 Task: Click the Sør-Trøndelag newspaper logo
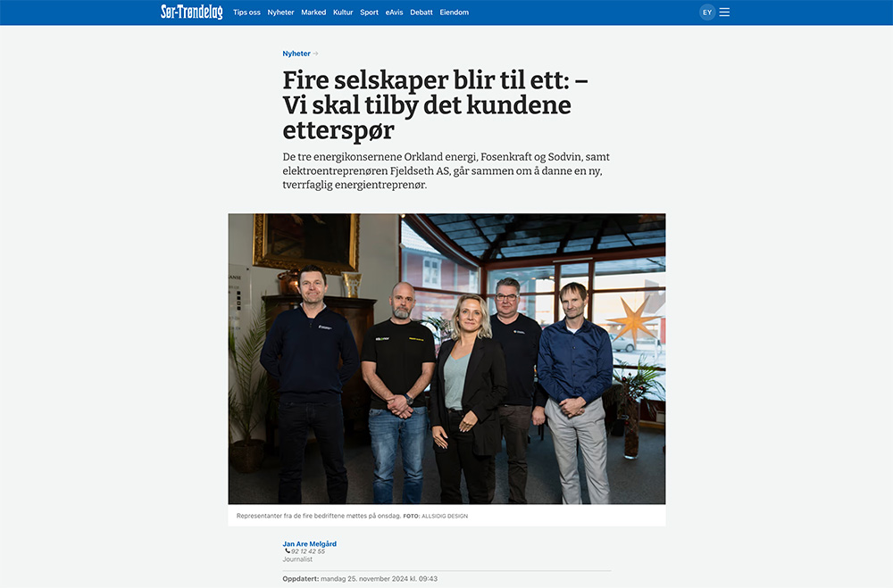191,12
